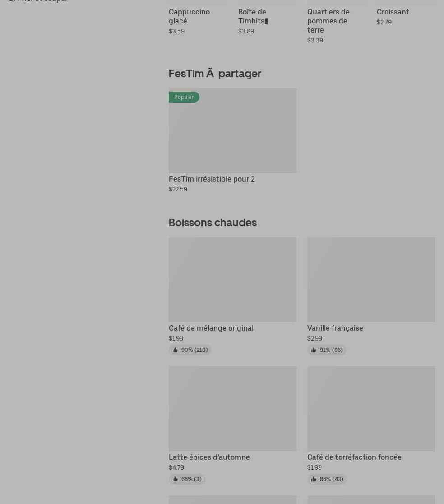
Task: Click the Popular badge on FesTim item
Action: (184, 97)
